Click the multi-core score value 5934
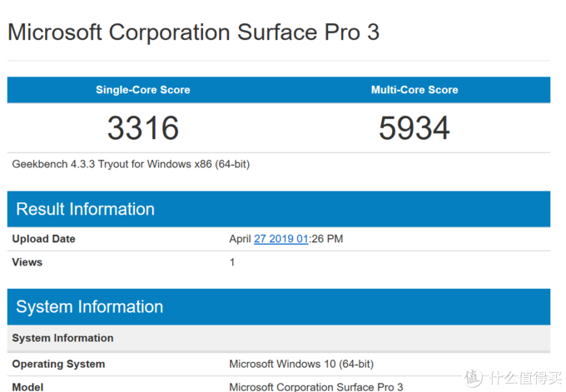The height and width of the screenshot is (392, 566). click(x=415, y=128)
